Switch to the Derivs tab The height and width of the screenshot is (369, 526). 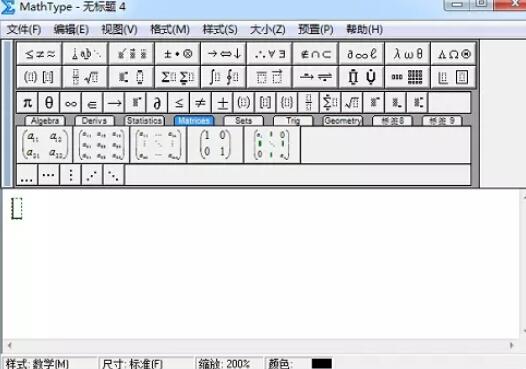click(x=95, y=121)
